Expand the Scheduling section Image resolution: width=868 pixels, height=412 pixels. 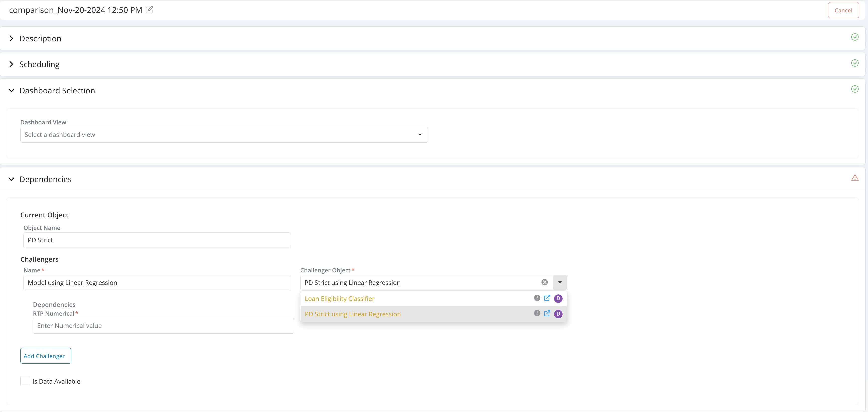(x=11, y=64)
